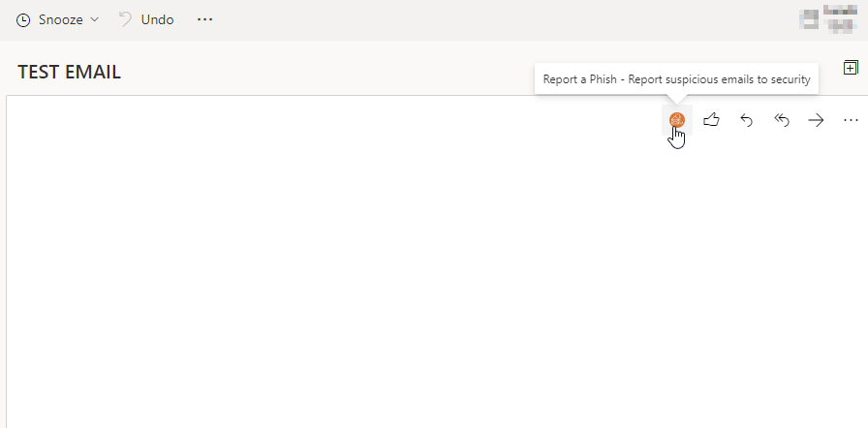Like the message with thumbs-up icon
This screenshot has height=428, width=868.
[x=711, y=119]
